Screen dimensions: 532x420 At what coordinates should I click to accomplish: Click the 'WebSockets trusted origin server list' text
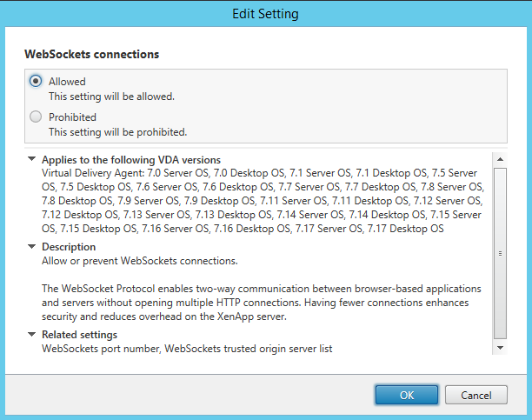pyautogui.click(x=249, y=349)
